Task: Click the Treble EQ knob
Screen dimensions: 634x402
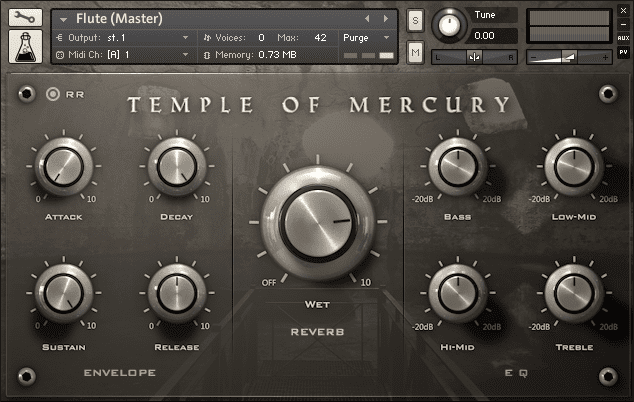Action: pyautogui.click(x=574, y=293)
